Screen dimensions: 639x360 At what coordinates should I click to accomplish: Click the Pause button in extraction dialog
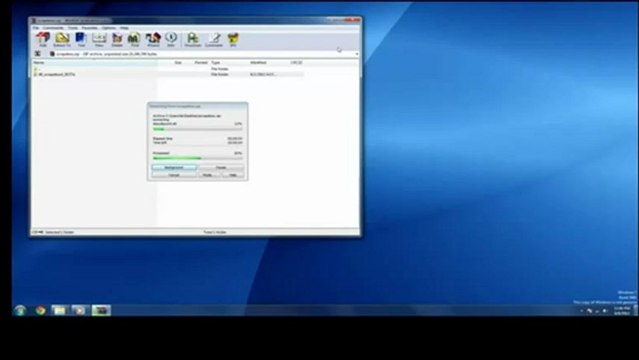tap(221, 168)
